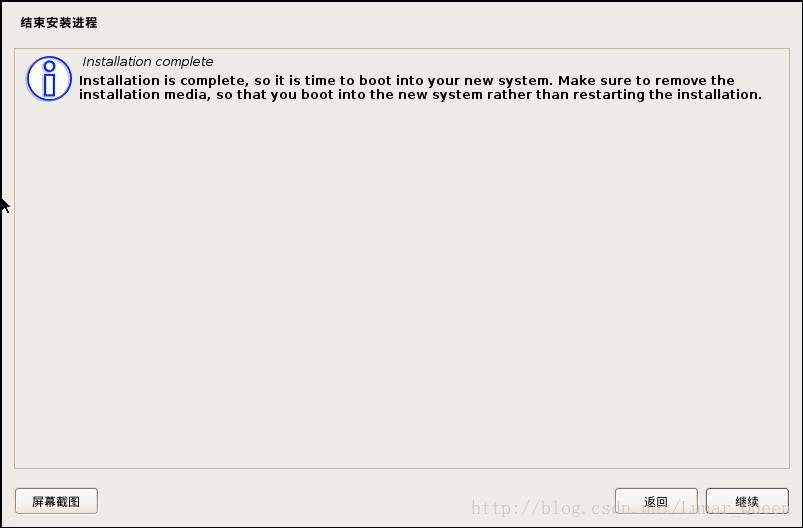
Task: Click the line beginning 'installation media, so that'
Action: point(420,95)
